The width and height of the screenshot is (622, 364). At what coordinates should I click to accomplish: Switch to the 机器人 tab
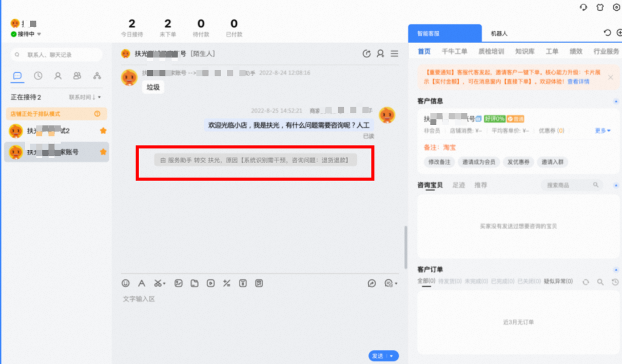coord(499,33)
